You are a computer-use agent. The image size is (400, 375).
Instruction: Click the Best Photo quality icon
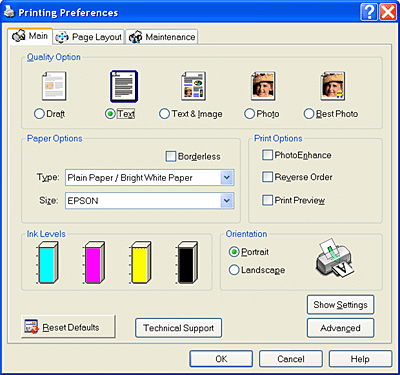point(333,86)
